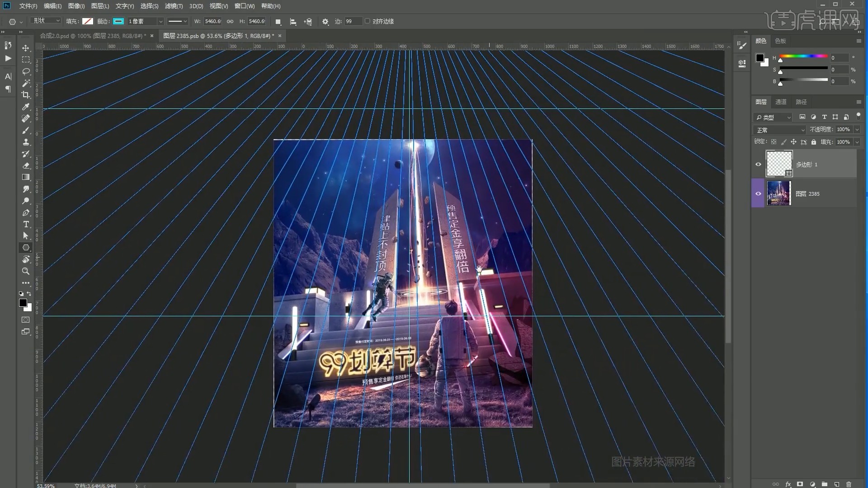Viewport: 868px width, 488px height.
Task: Open the 类型 layer filter dropdown
Action: coord(773,117)
